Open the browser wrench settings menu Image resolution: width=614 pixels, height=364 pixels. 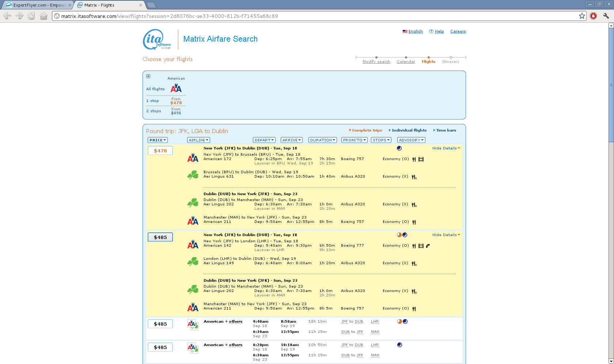pos(606,16)
